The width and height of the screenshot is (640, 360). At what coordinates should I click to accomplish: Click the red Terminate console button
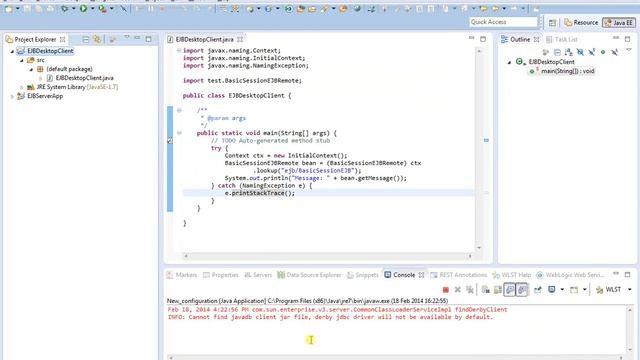(x=446, y=290)
